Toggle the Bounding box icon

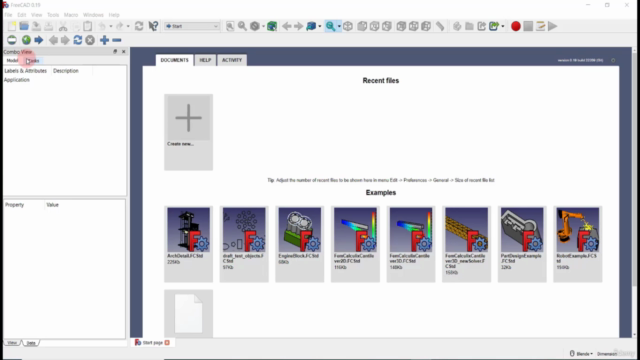pos(272,26)
